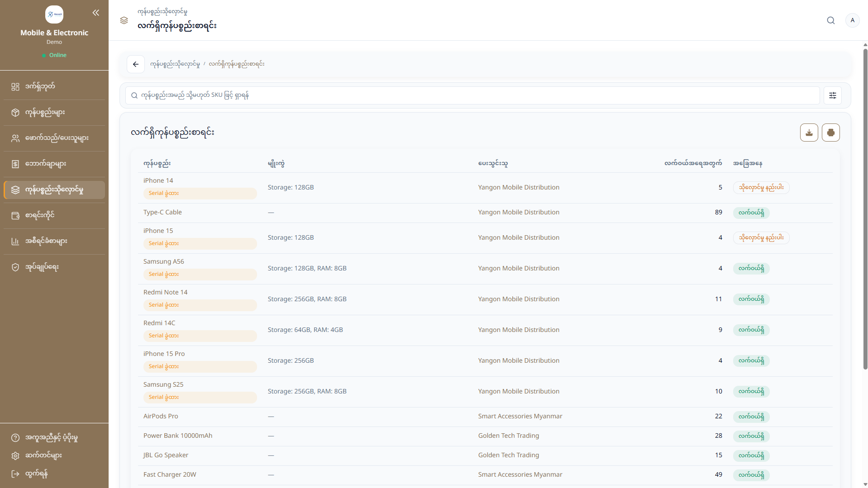Sort by လက်ဝယ်အရေအတွက် quantity column header

(x=693, y=163)
